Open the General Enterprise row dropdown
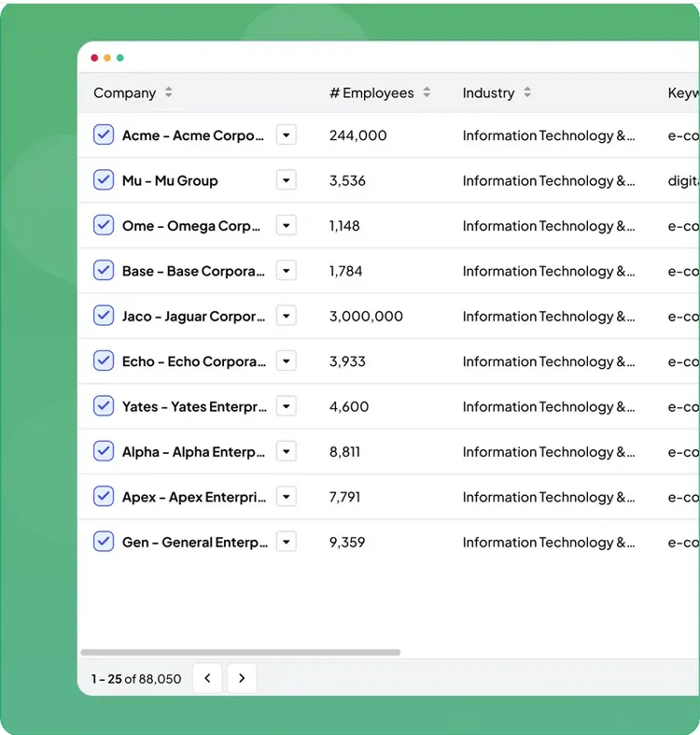 point(286,542)
